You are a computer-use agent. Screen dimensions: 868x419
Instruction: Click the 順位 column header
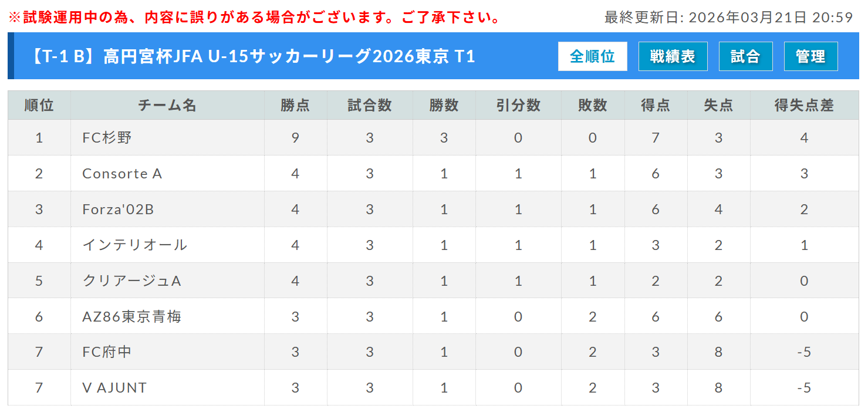point(39,106)
